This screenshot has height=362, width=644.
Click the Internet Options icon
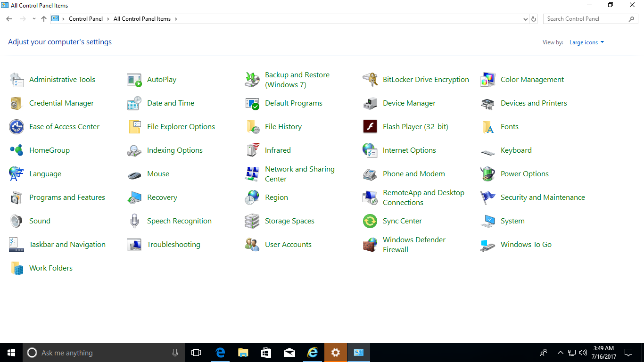point(370,150)
